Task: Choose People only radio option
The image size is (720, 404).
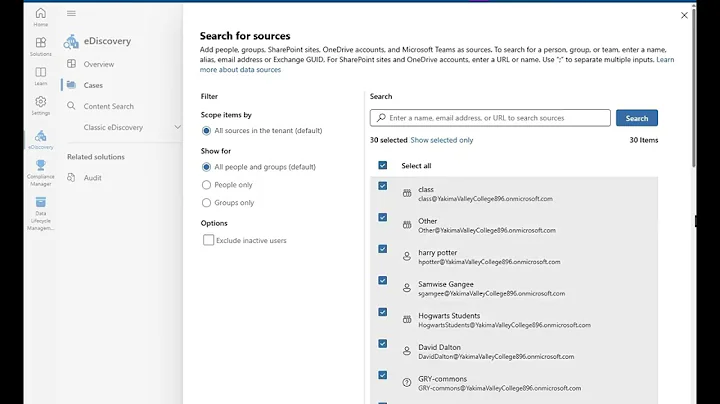Action: click(x=206, y=185)
